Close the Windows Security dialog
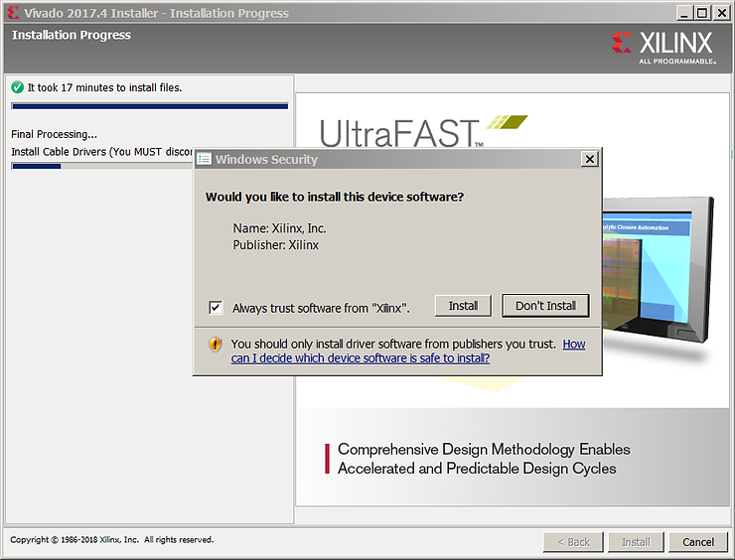 (x=590, y=159)
